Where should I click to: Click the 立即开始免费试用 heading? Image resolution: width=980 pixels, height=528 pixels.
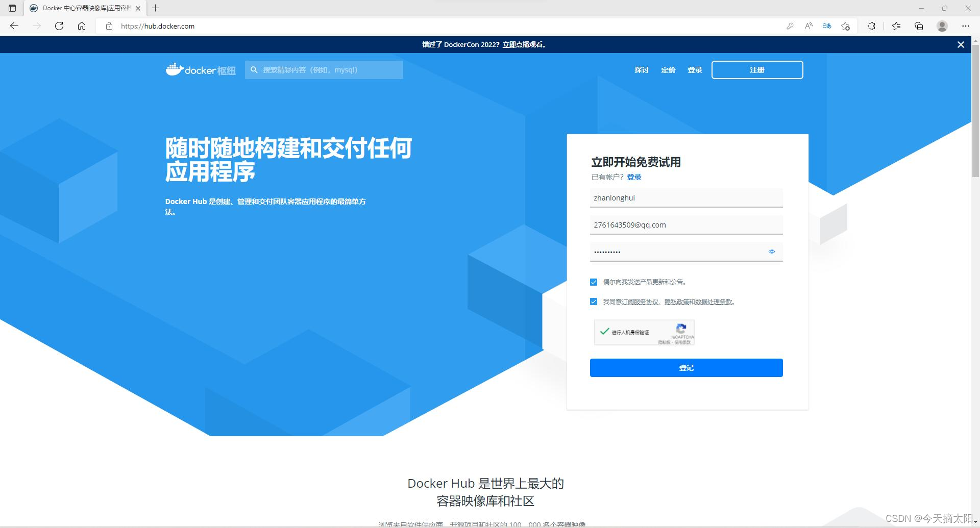[x=635, y=162]
